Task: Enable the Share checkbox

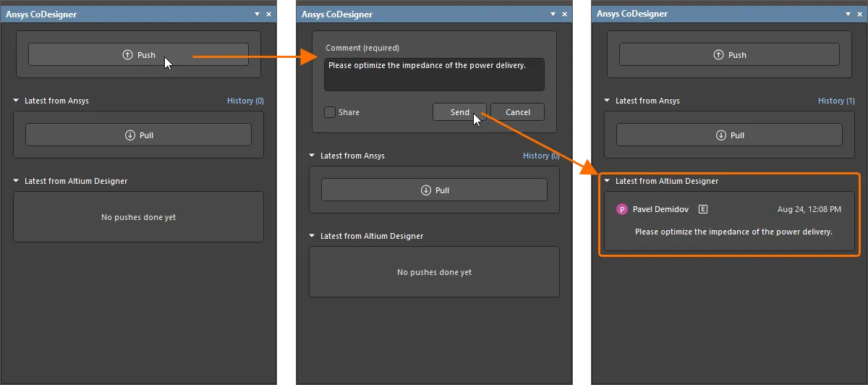Action: tap(330, 112)
